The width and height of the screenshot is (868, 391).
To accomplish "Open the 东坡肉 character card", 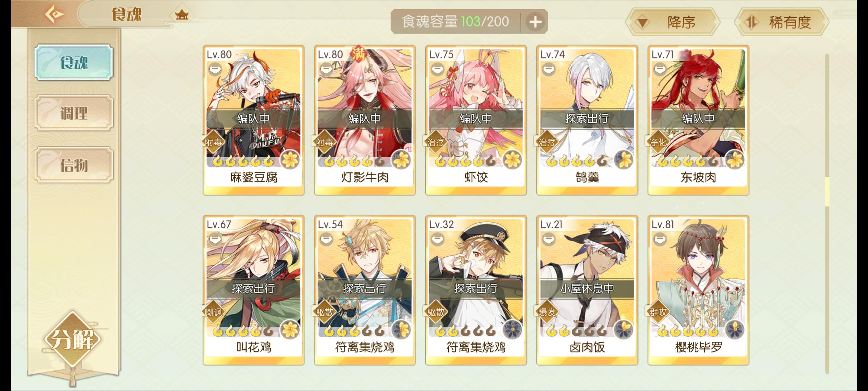I will pos(698,120).
